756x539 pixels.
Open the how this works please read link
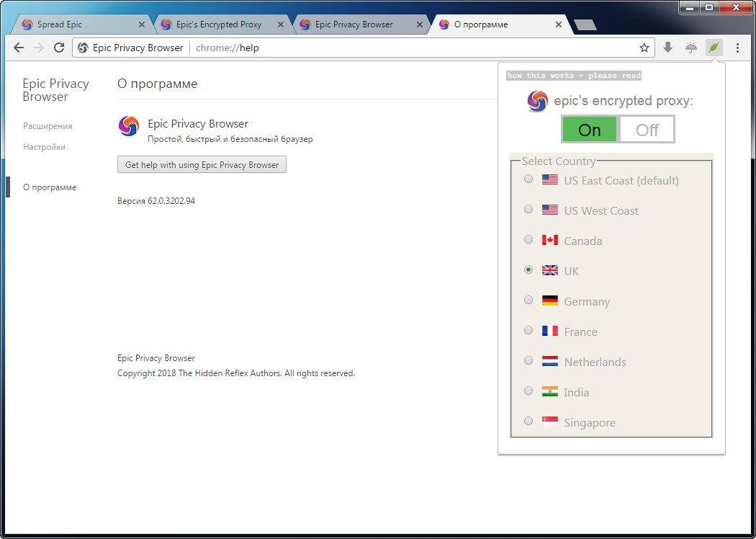(574, 75)
